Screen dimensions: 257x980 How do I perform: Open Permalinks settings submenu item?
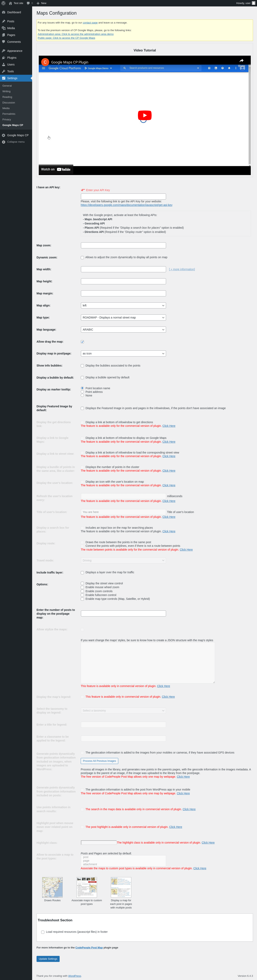(x=9, y=114)
